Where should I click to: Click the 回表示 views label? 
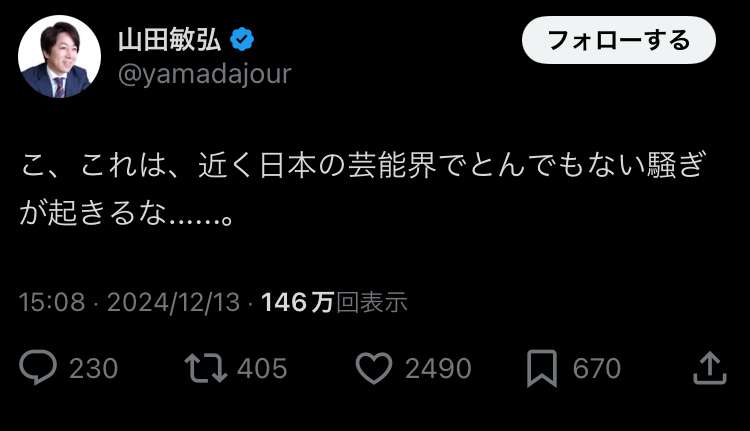click(x=372, y=302)
